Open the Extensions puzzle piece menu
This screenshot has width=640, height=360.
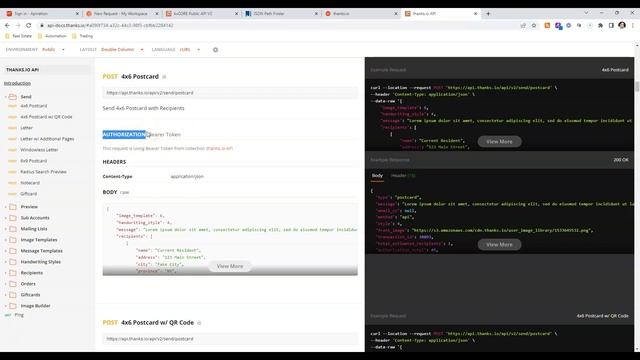tap(600, 25)
